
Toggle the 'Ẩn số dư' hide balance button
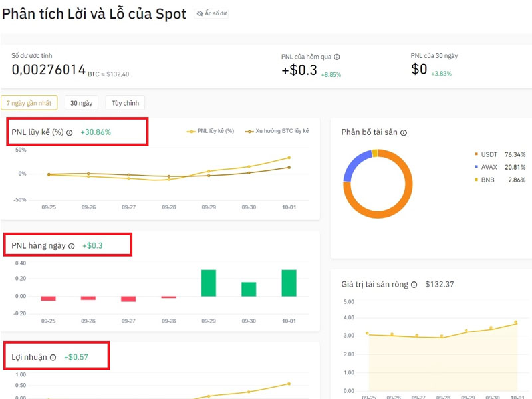click(x=211, y=13)
